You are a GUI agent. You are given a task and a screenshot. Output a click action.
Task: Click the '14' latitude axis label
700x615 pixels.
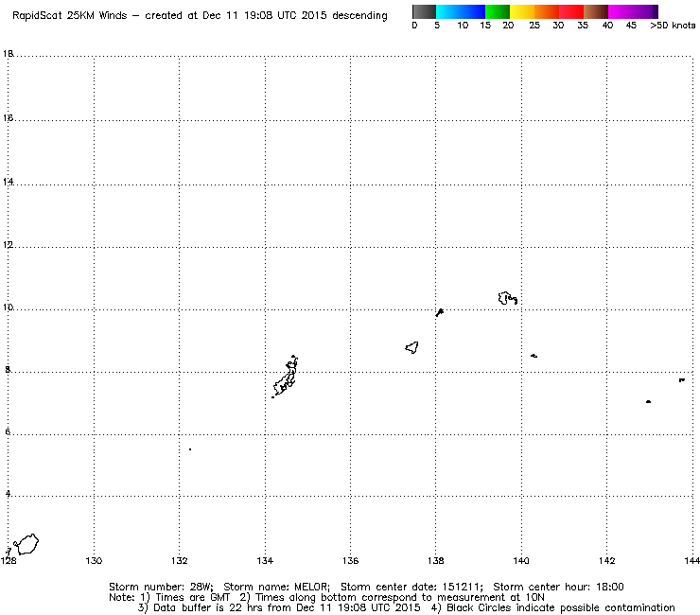point(9,182)
